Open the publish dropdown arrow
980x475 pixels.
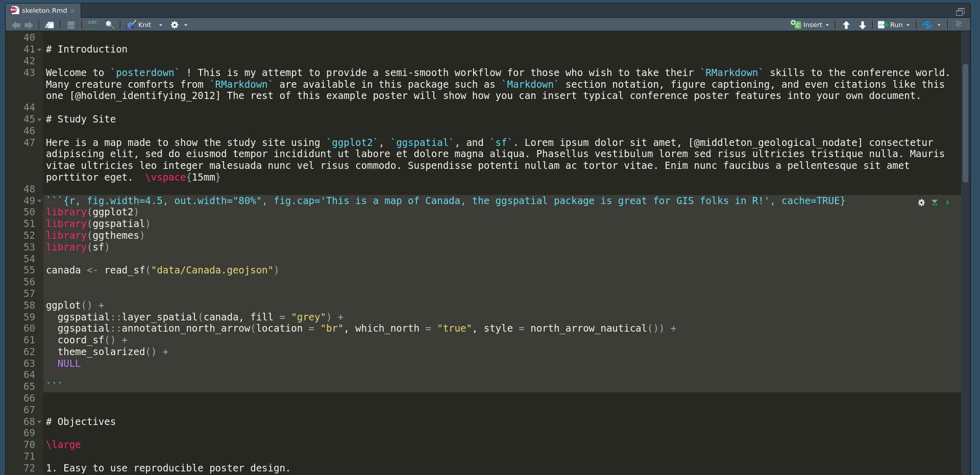coord(939,25)
